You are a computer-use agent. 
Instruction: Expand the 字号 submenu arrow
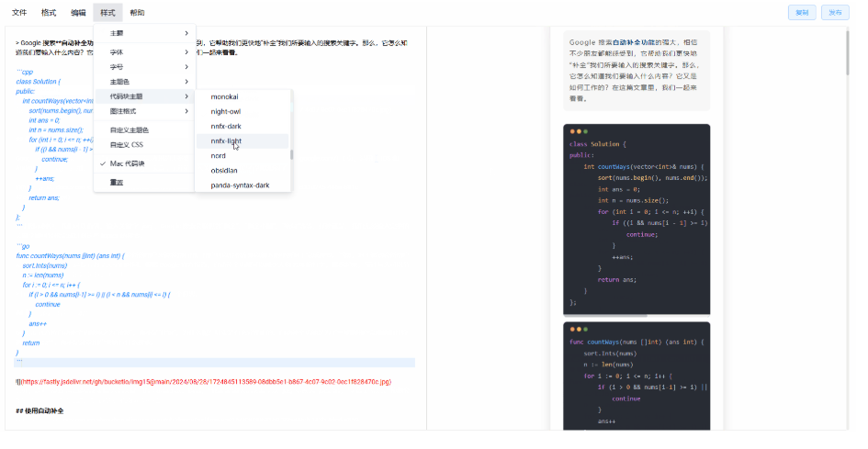[x=186, y=67]
